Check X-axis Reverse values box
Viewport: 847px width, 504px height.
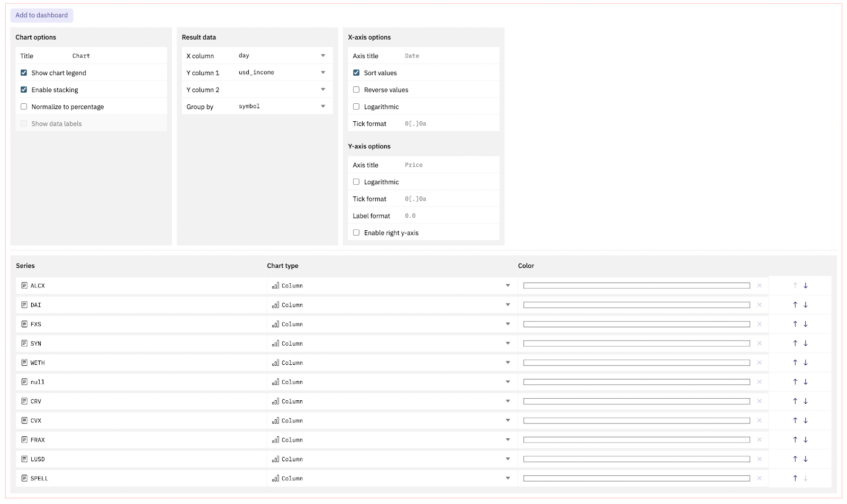(x=356, y=90)
